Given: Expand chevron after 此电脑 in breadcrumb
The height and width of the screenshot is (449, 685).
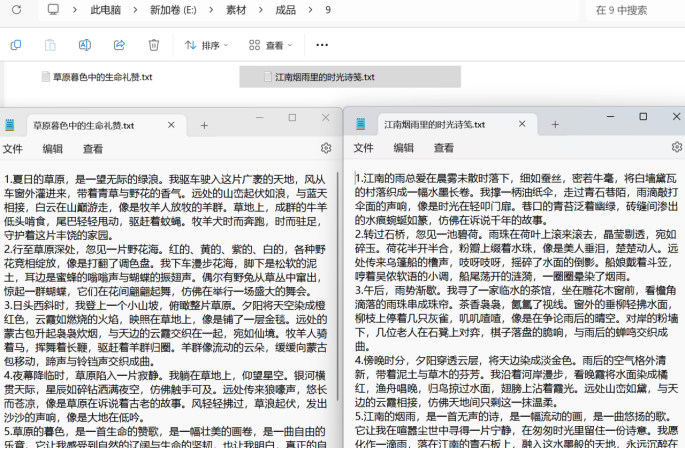Looking at the screenshot, I should 135,10.
